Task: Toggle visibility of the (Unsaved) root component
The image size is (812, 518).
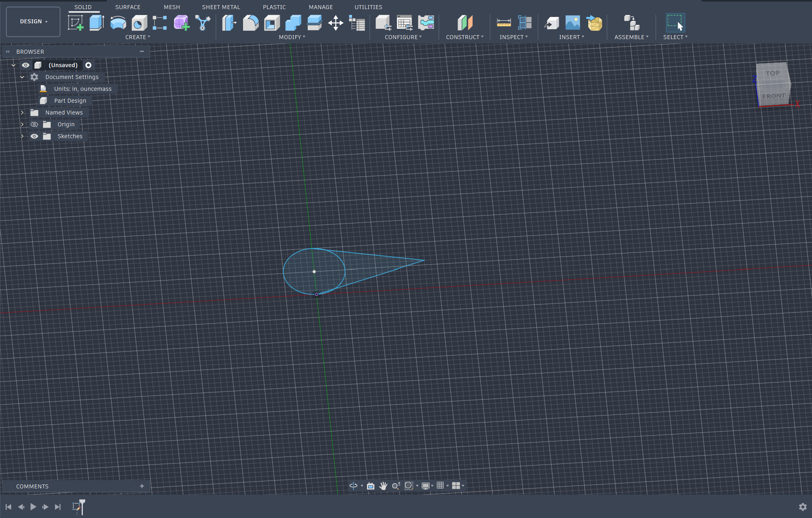Action: click(26, 65)
